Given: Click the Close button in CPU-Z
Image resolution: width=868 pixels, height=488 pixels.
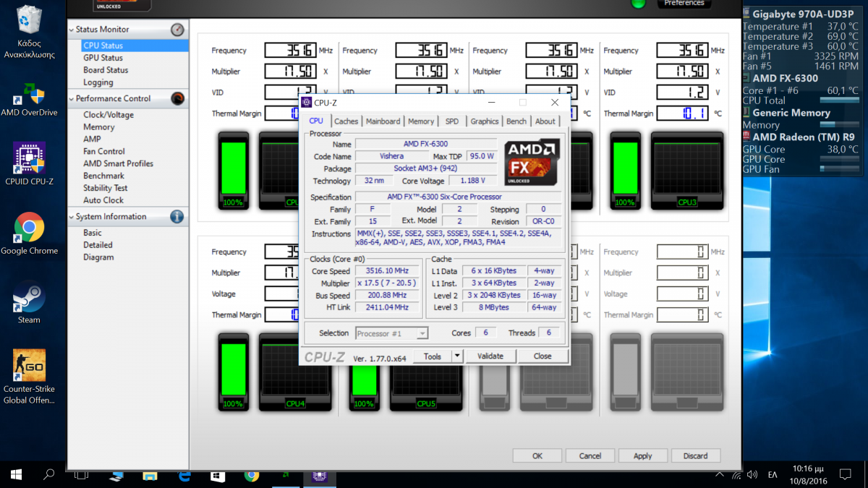Looking at the screenshot, I should pyautogui.click(x=542, y=356).
